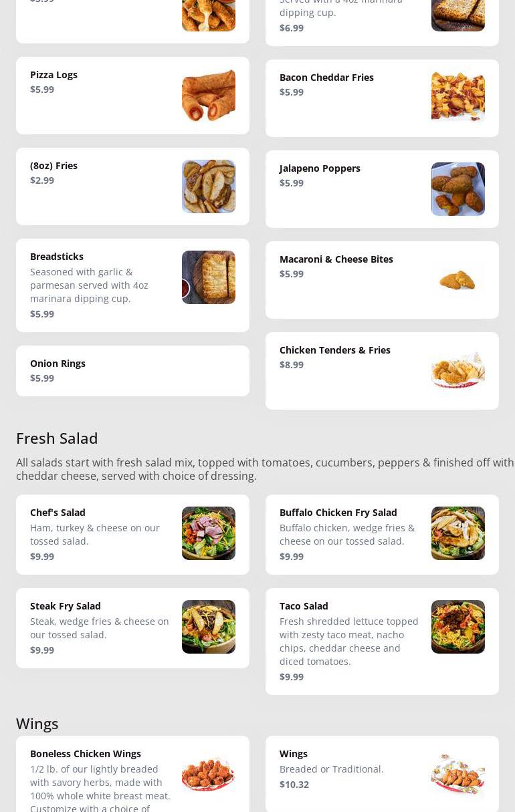
Task: Select the (8oz) Fries thumbnail
Action: click(x=208, y=186)
